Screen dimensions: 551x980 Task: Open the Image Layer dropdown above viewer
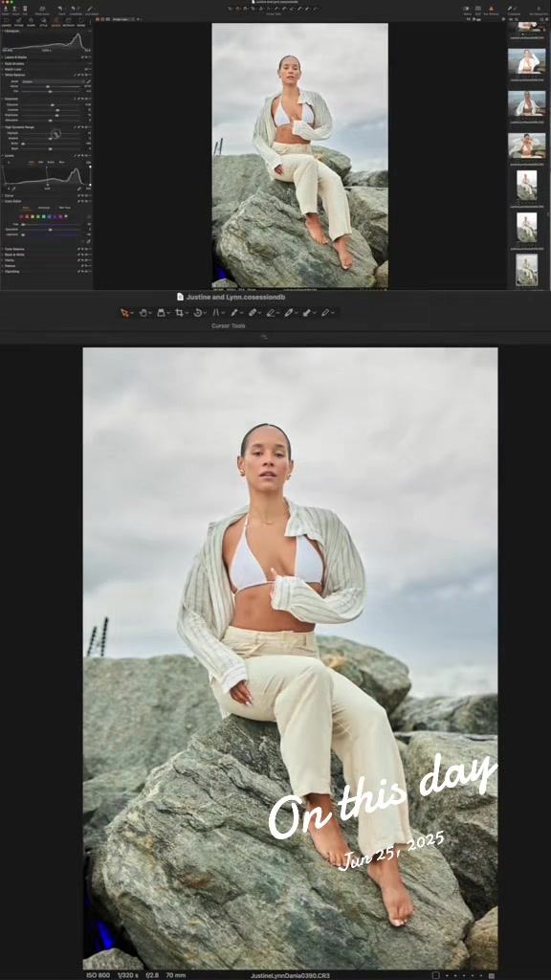[x=121, y=19]
